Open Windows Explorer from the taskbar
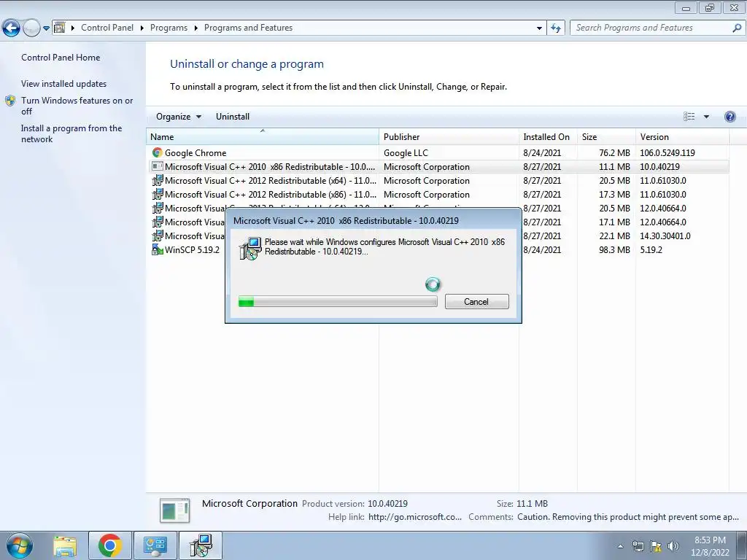Viewport: 747px width, 560px height. click(65, 545)
